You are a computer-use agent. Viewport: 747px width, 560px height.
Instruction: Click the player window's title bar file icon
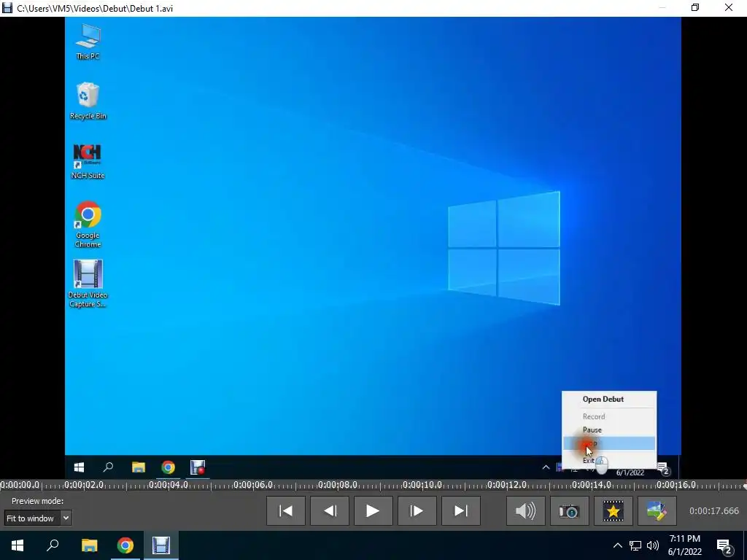pyautogui.click(x=7, y=8)
